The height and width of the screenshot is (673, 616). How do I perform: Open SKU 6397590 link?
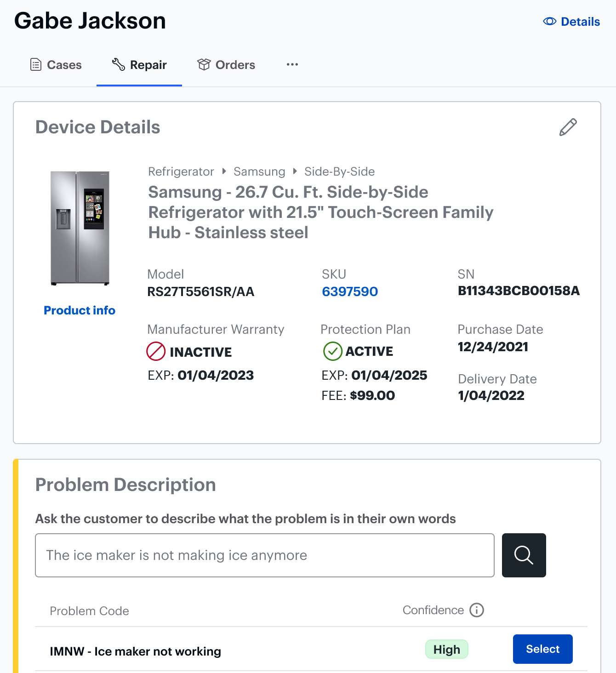[x=350, y=291]
